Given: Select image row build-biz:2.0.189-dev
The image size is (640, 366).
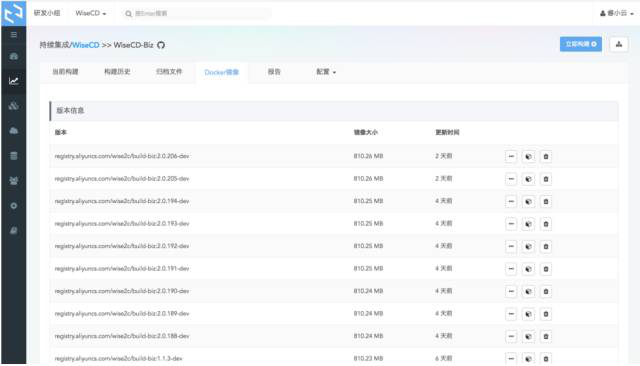Looking at the screenshot, I should [x=334, y=313].
